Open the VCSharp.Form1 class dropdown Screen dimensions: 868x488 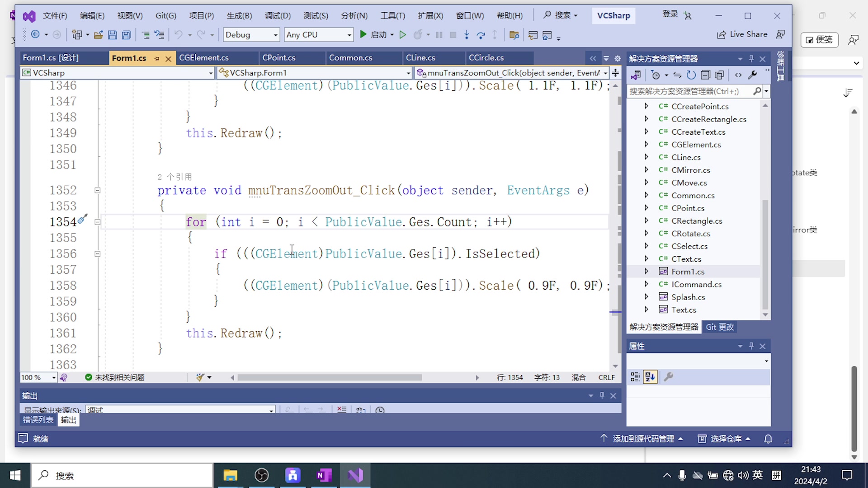[315, 73]
